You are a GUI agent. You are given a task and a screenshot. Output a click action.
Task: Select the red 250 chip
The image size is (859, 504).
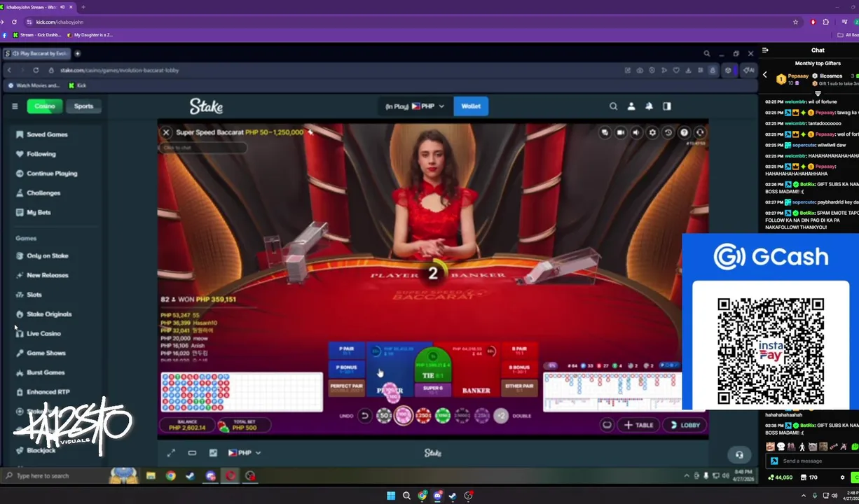(423, 416)
